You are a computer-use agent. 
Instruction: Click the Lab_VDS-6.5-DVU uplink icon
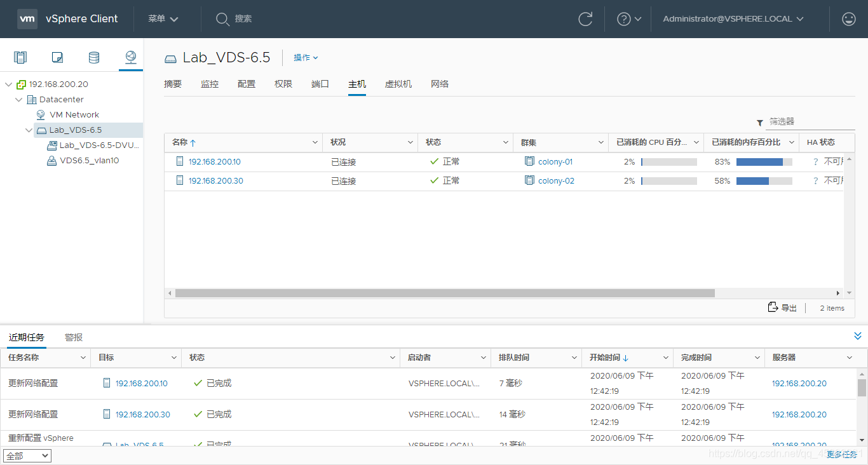(x=52, y=145)
